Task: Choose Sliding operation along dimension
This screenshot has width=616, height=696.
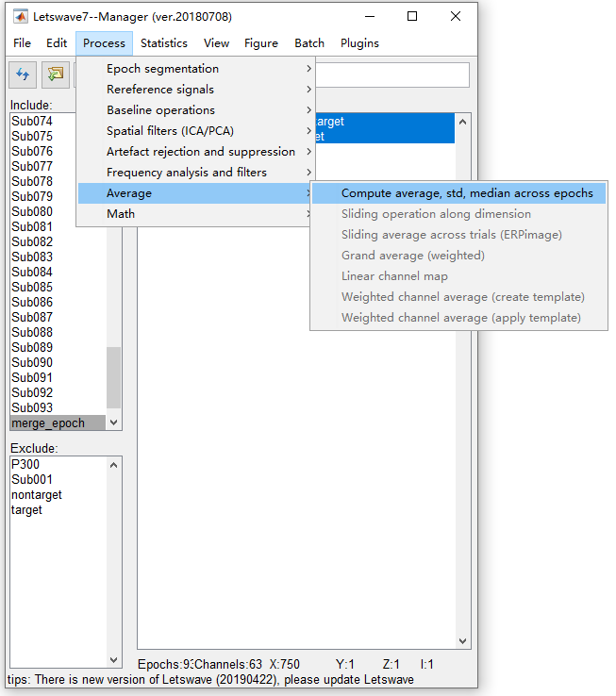Action: pyautogui.click(x=458, y=214)
